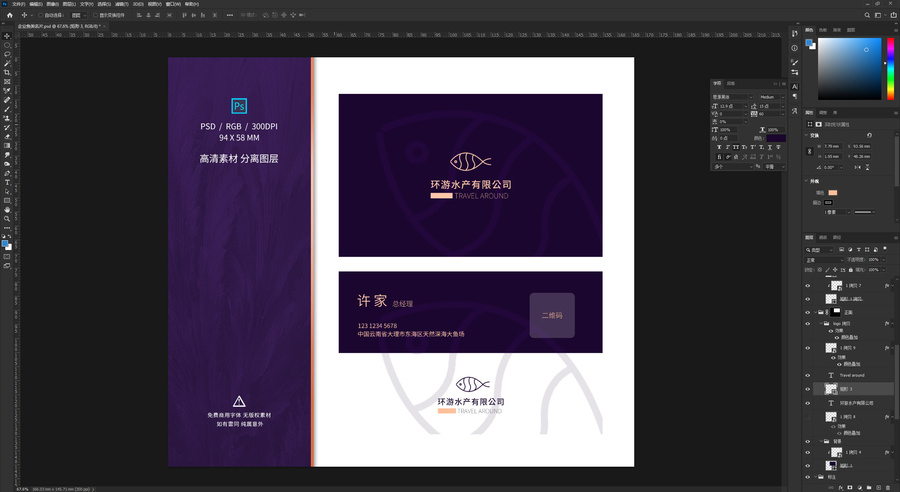Select the Move tool in the left toolbar
The image size is (900, 492).
[x=7, y=36]
